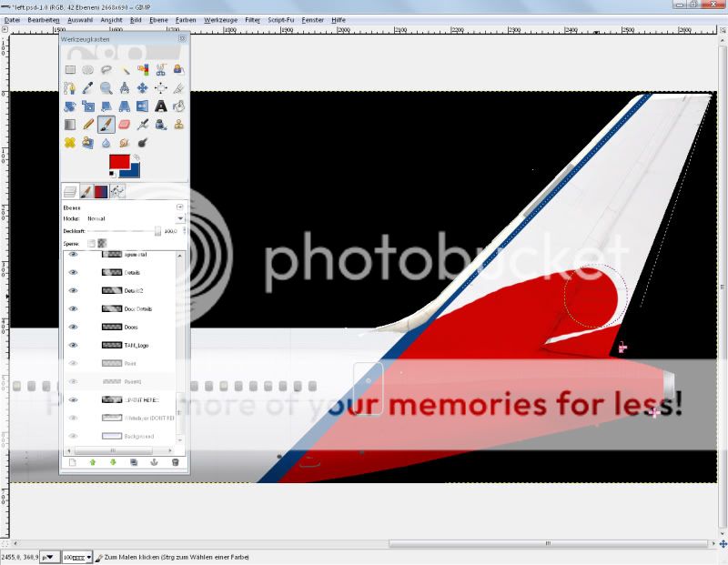
Task: Hide the TAM_Logo layer
Action: tap(74, 346)
